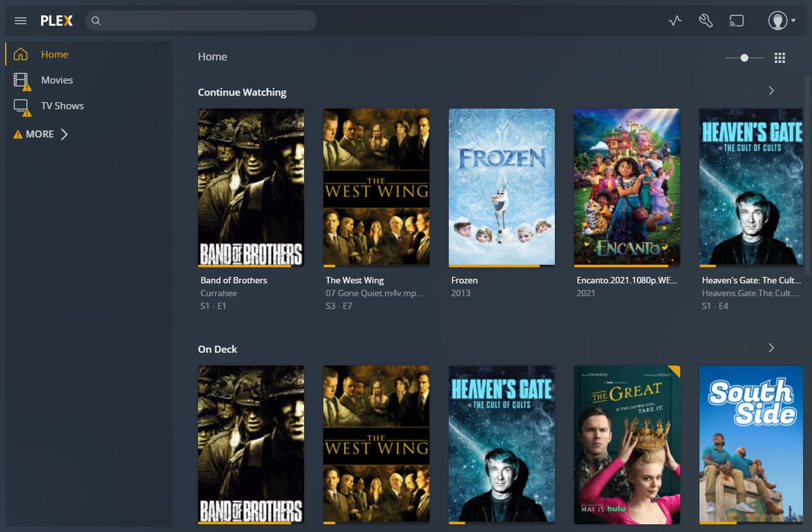The height and width of the screenshot is (532, 812).
Task: Adjust the poster size slider
Action: (744, 58)
